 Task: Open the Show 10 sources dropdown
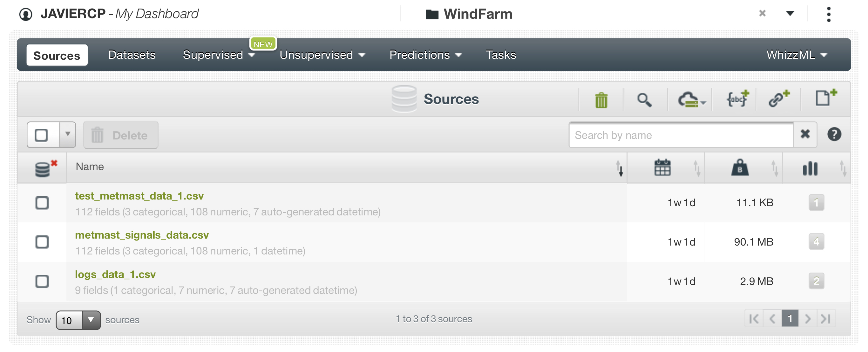coord(78,320)
